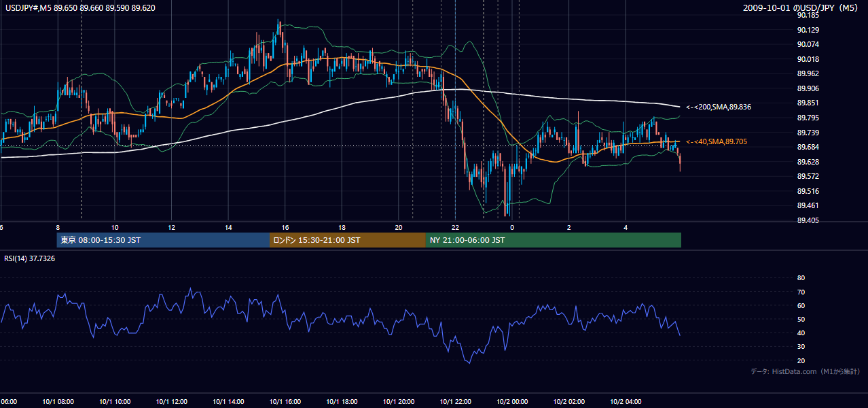Click RSI scale level 40

801,333
